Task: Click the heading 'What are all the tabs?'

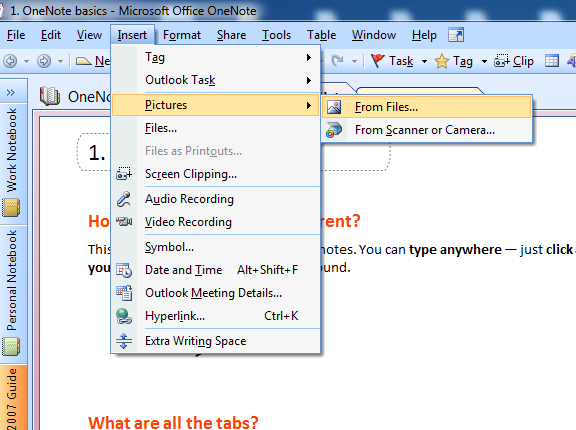Action: click(x=173, y=422)
